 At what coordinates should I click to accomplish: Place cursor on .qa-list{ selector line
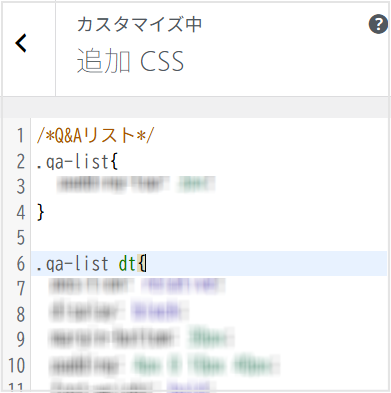coord(77,162)
